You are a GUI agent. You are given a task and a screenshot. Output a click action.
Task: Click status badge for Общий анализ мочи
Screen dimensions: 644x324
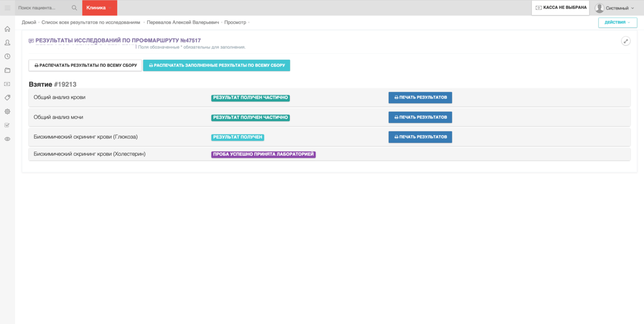pos(251,117)
